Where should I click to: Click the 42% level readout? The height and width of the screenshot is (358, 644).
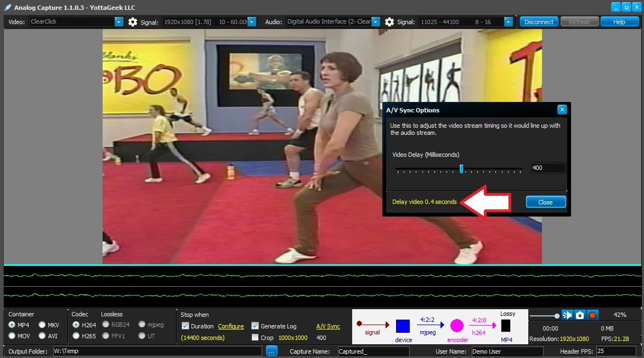click(x=620, y=315)
